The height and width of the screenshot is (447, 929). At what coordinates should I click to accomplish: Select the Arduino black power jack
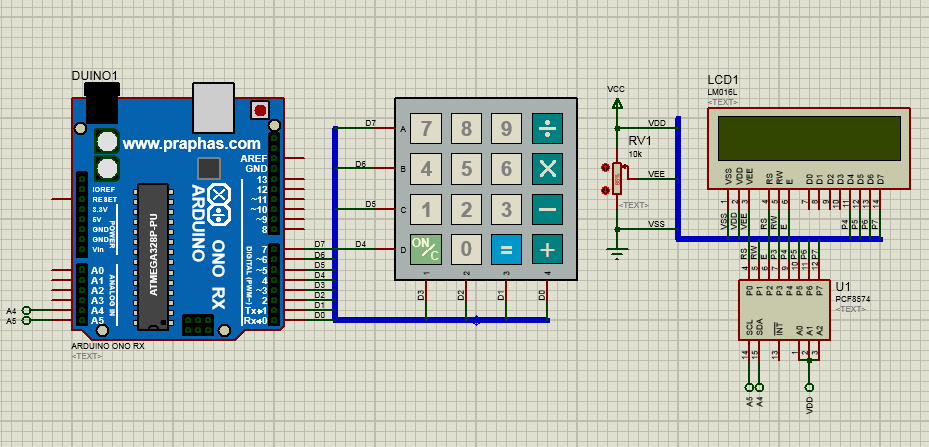[x=102, y=102]
